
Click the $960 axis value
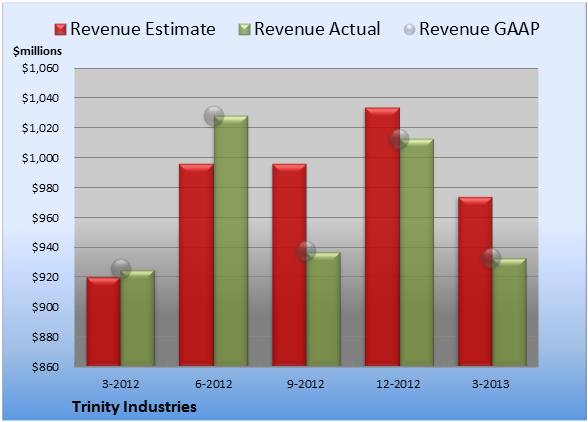(x=45, y=218)
